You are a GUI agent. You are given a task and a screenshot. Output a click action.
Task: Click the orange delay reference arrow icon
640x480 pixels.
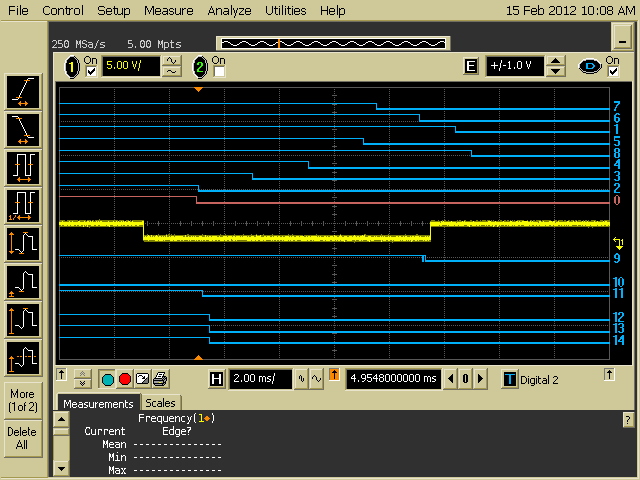(x=334, y=374)
